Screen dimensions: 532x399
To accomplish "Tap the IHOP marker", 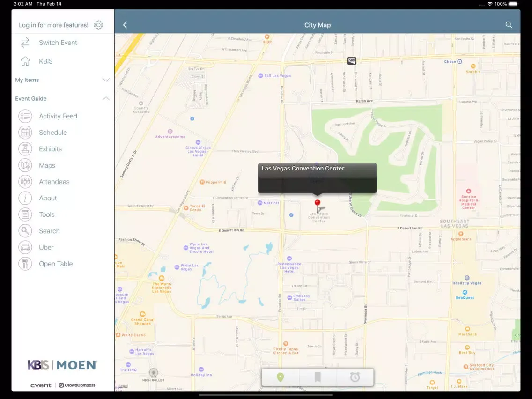I will (x=267, y=37).
